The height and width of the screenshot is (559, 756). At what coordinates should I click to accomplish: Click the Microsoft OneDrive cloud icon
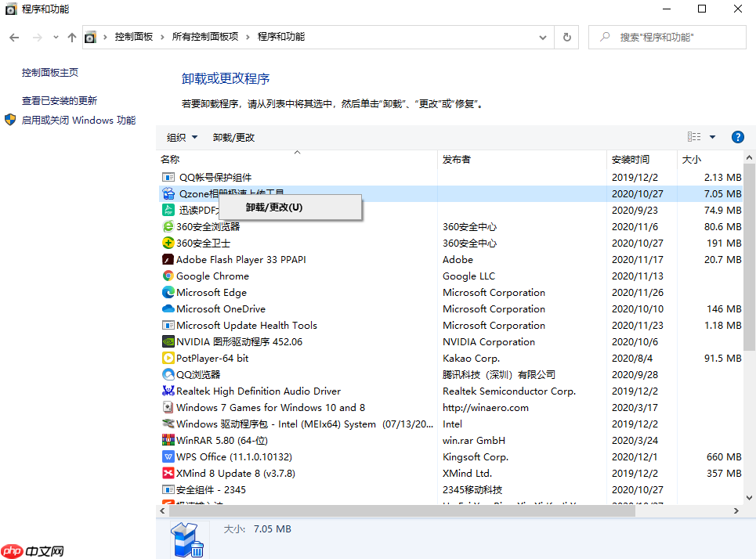tap(168, 308)
